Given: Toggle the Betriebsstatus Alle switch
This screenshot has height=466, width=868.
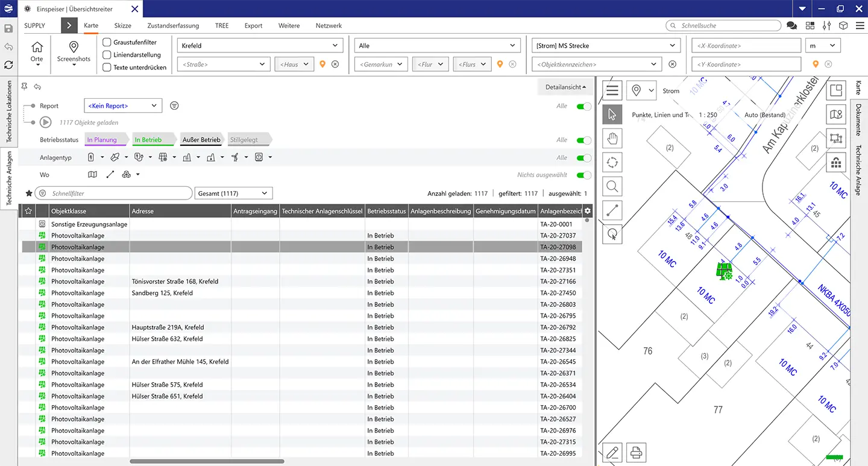Looking at the screenshot, I should pos(583,140).
